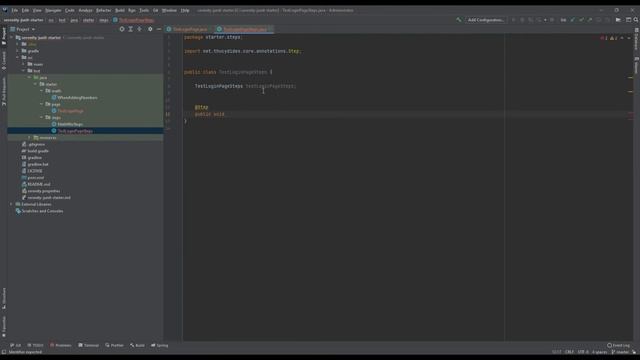Expand the resources folder
Image resolution: width=640 pixels, height=360 pixels.
29,138
